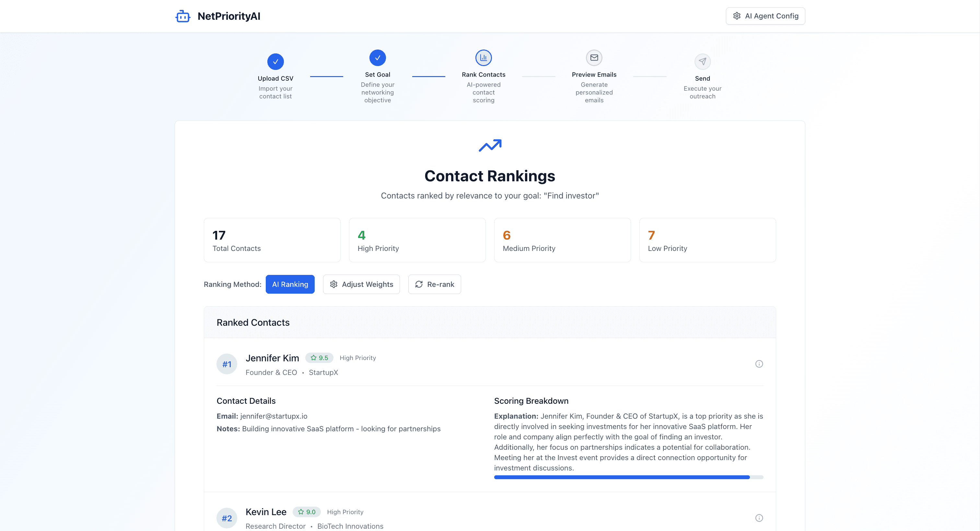Click the info icon for Jennifer Kim
Image resolution: width=980 pixels, height=531 pixels.
coord(759,364)
